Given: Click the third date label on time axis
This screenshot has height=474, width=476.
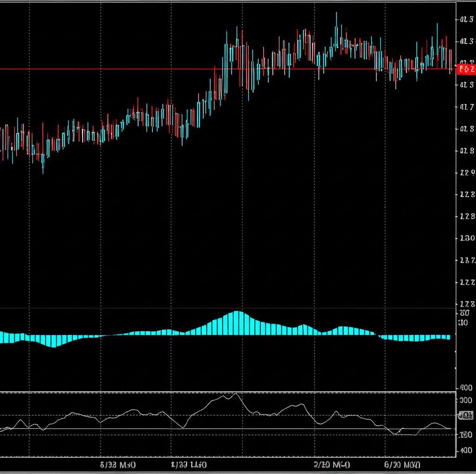Looking at the screenshot, I should click(x=332, y=465).
